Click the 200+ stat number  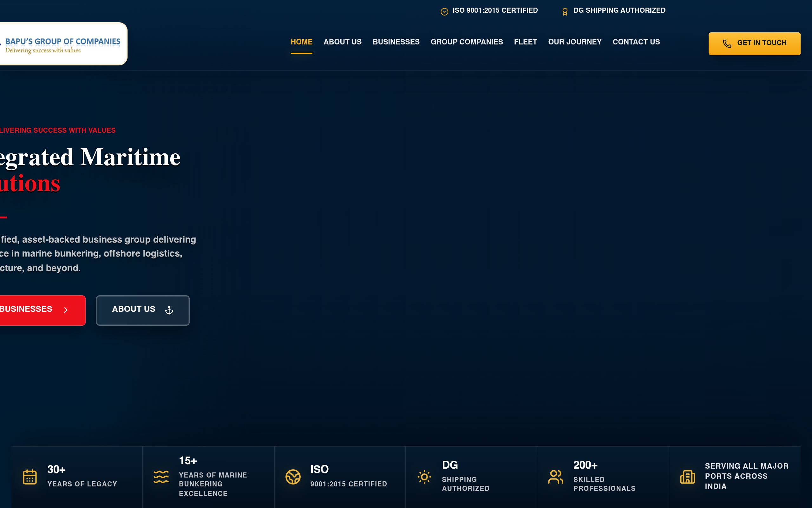[585, 465]
